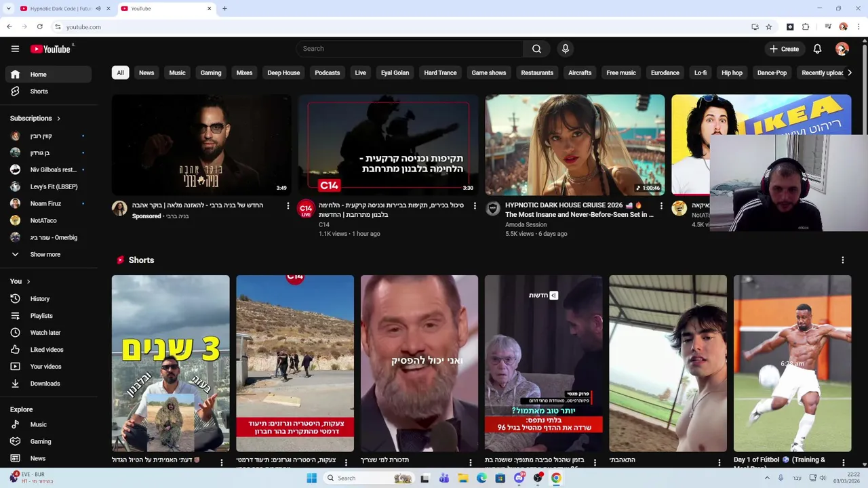
Task: Open History in the sidebar
Action: click(47, 299)
